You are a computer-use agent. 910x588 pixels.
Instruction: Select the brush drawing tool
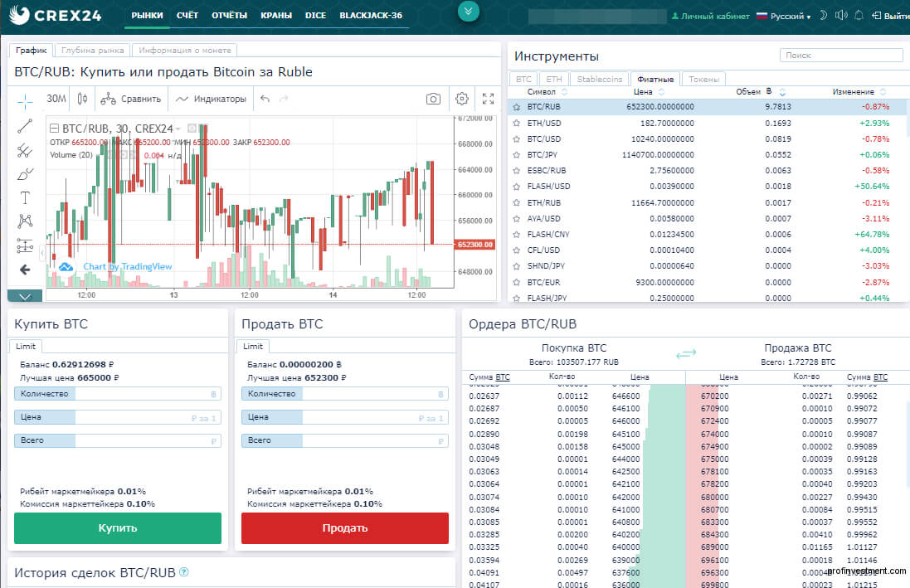click(25, 174)
